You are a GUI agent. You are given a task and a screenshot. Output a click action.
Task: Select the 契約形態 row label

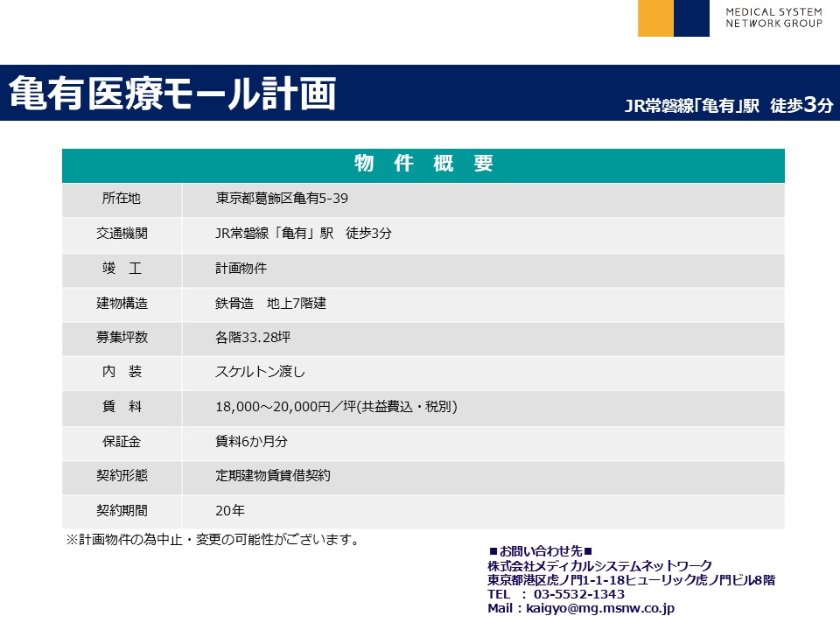122,476
